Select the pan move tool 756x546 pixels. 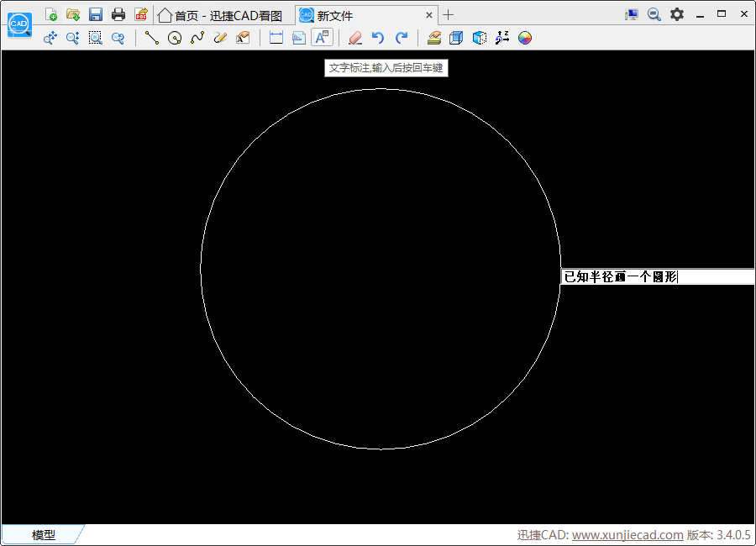(50, 38)
